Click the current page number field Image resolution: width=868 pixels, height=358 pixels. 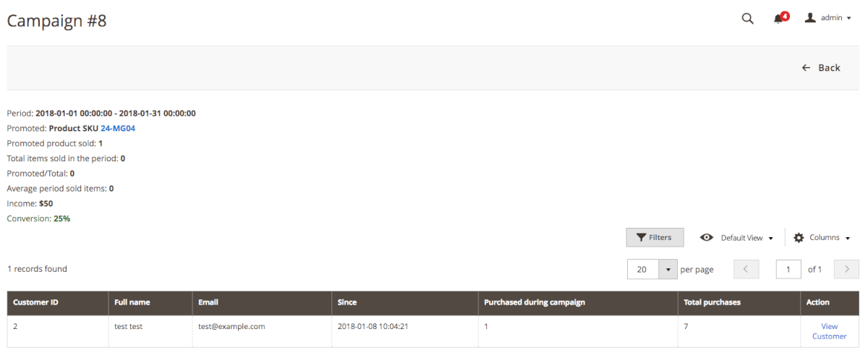click(788, 269)
